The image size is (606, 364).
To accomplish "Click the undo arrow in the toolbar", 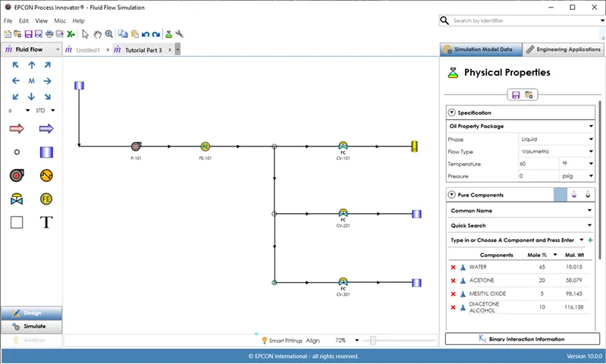I will (146, 34).
